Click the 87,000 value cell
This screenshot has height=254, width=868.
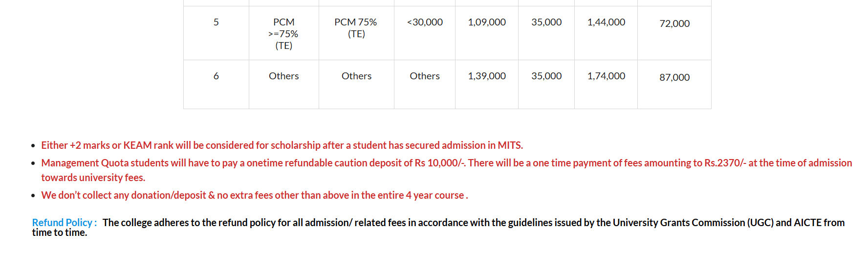pyautogui.click(x=674, y=77)
